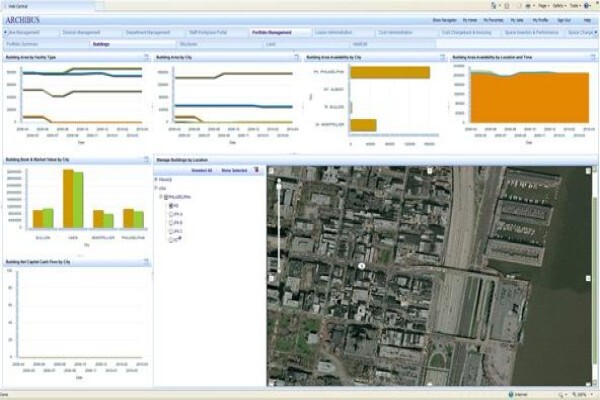This screenshot has height=400, width=600.
Task: Pan the map south with bottom edge arrow
Action: click(x=430, y=383)
